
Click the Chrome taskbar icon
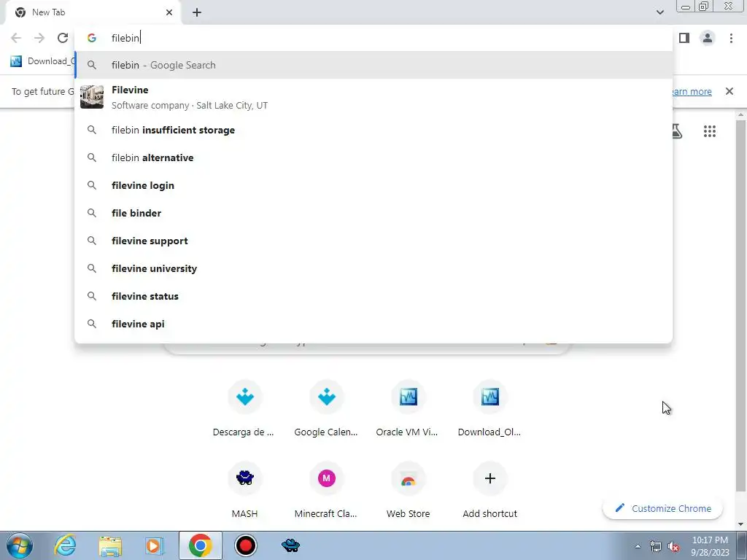pos(201,545)
